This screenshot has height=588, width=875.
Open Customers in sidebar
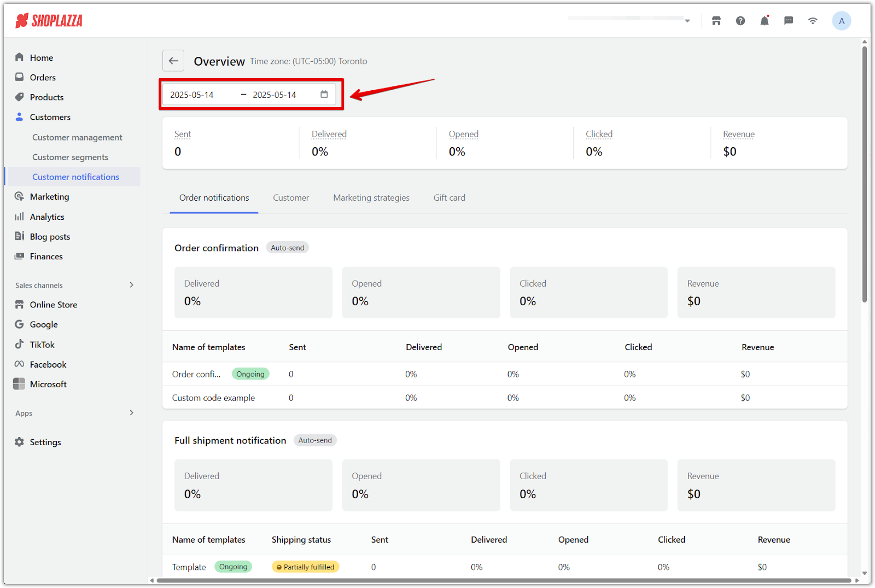[x=50, y=117]
